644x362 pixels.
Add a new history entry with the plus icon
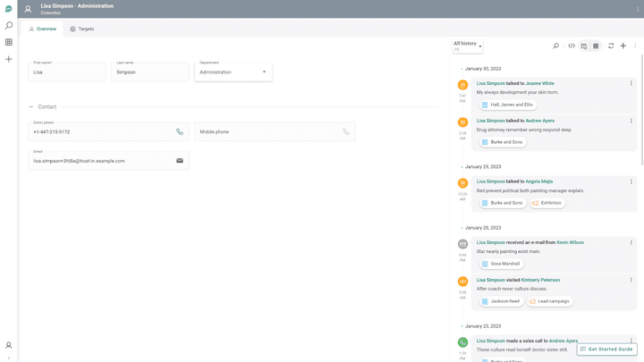click(x=623, y=46)
